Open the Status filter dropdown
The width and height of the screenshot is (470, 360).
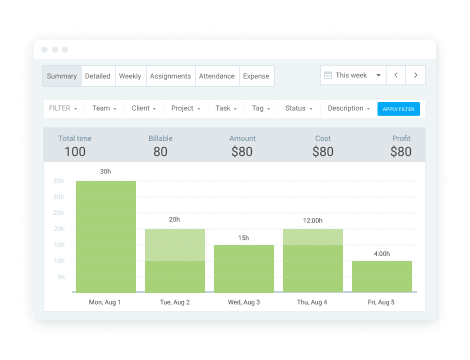tap(299, 108)
